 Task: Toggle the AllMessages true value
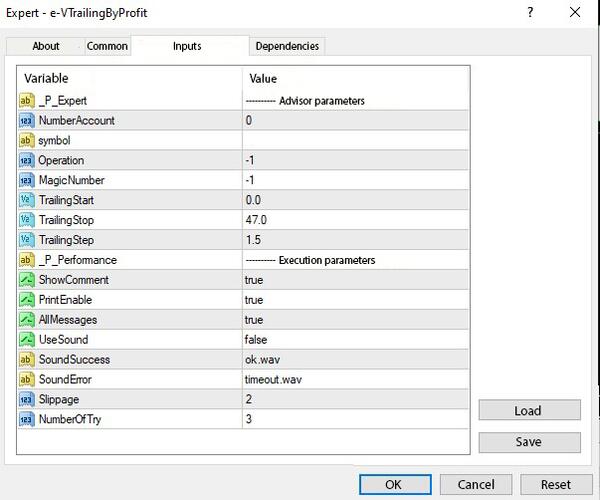pyautogui.click(x=355, y=319)
